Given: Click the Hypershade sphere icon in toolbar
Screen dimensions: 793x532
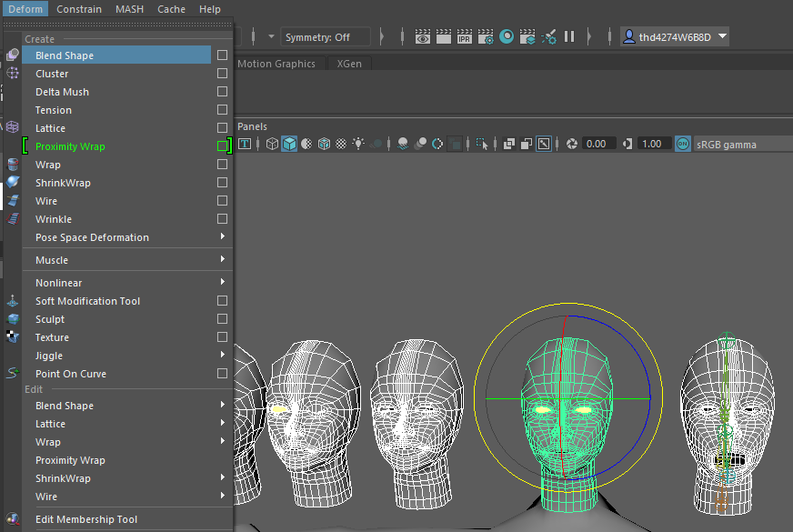Looking at the screenshot, I should (507, 37).
